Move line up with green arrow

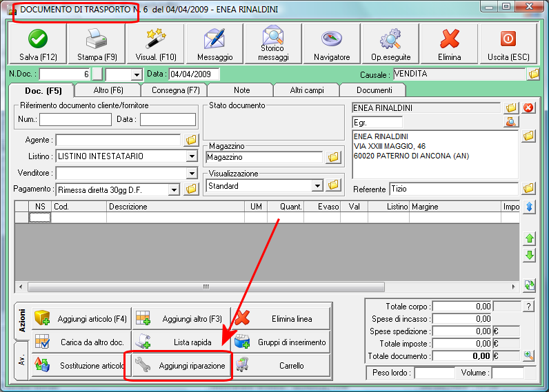[x=530, y=238]
